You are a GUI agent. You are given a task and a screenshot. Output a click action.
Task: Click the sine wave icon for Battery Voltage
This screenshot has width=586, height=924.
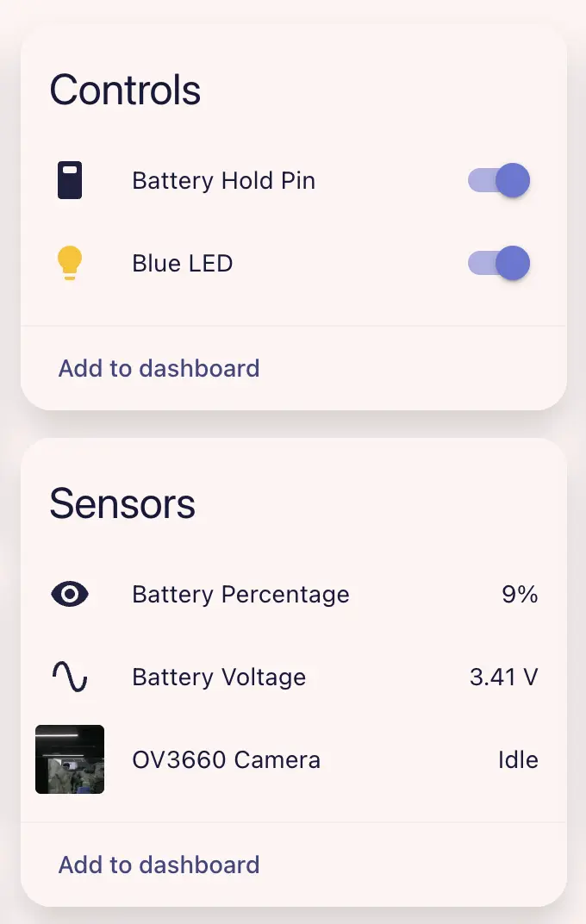70,677
